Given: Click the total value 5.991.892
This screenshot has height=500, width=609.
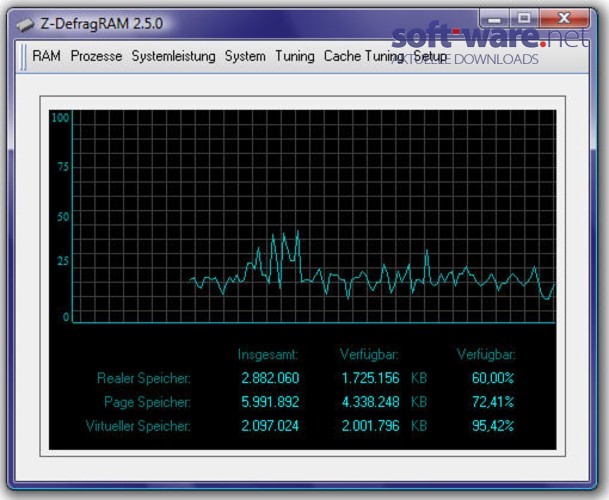Looking at the screenshot, I should point(270,402).
